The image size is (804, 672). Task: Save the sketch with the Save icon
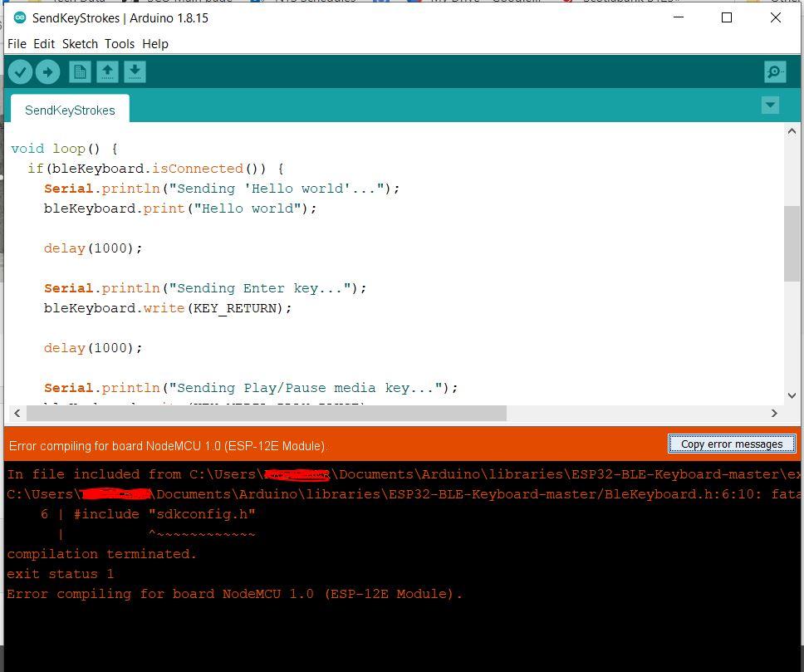click(134, 71)
